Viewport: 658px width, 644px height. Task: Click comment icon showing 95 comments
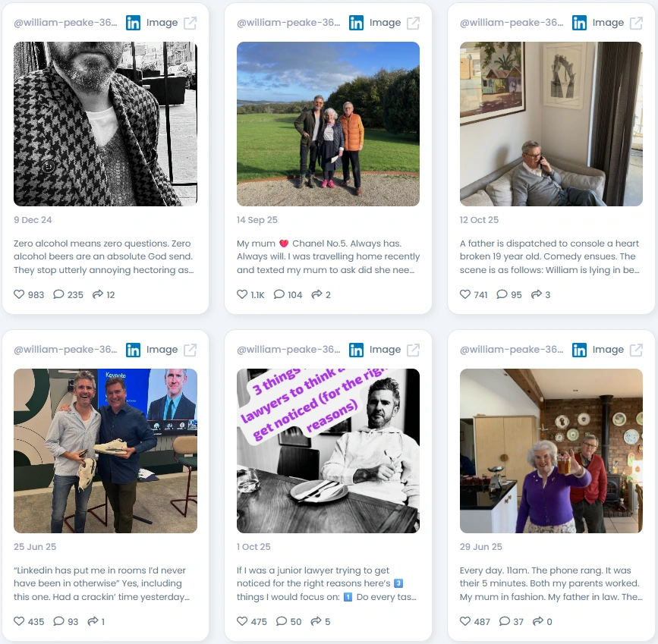tap(502, 294)
